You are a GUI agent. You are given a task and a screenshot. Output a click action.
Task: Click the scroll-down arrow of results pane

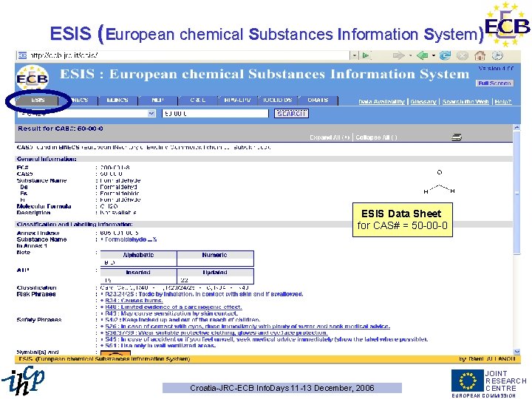tap(516, 352)
